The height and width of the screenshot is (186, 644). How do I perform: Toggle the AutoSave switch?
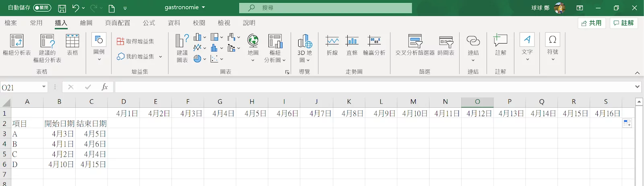(42, 8)
